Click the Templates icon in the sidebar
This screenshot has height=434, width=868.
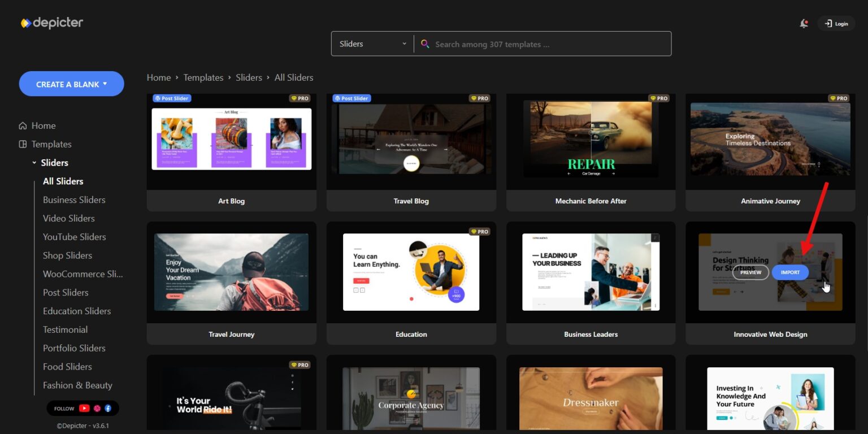coord(23,144)
